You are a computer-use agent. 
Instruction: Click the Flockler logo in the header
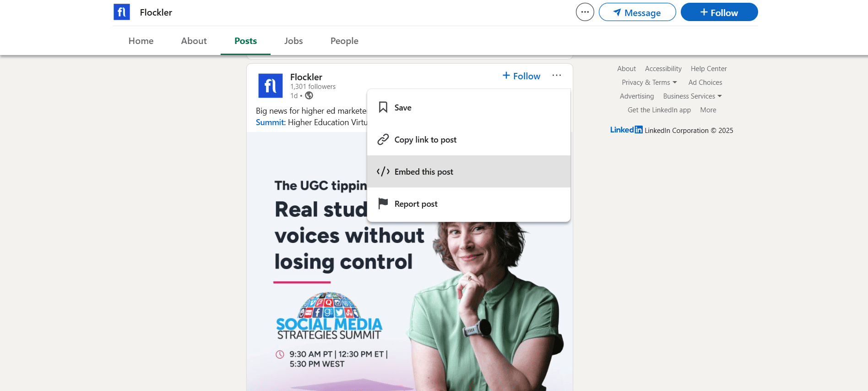122,12
